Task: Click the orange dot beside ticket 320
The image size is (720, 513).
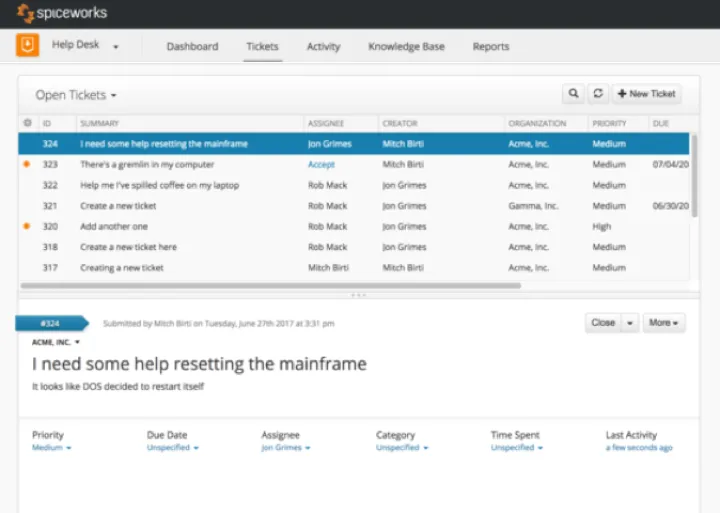Action: coord(27,227)
